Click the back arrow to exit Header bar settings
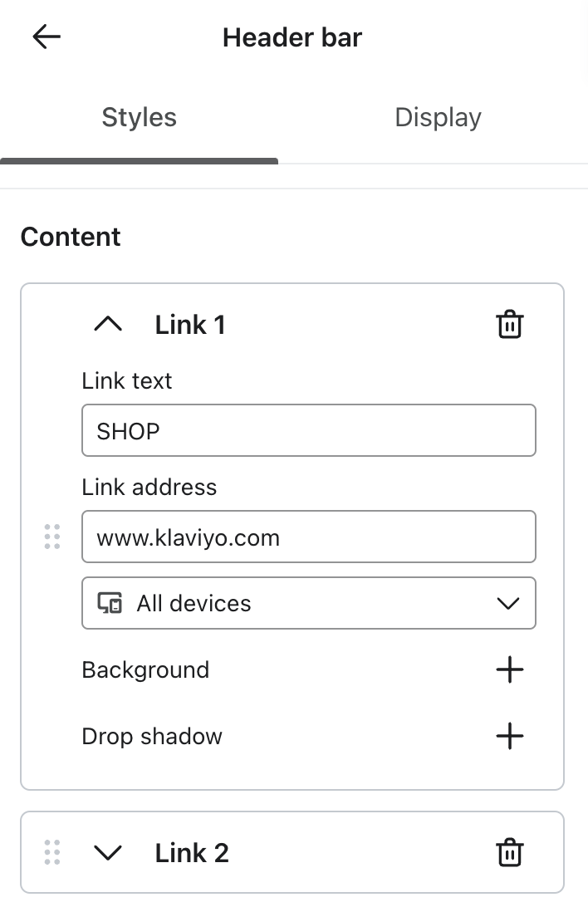The image size is (588, 907). point(46,37)
